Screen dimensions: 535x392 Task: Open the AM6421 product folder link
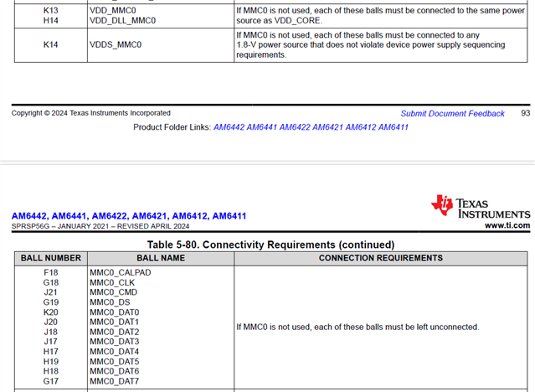(327, 127)
